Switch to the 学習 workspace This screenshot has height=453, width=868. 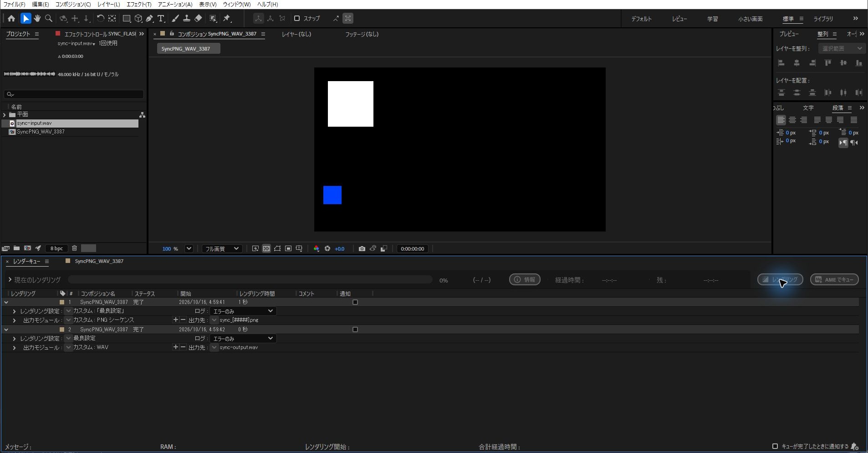point(712,19)
